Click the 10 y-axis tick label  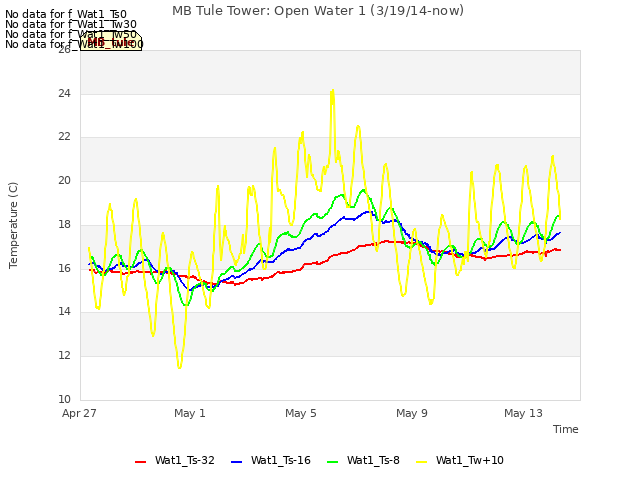[x=64, y=399]
